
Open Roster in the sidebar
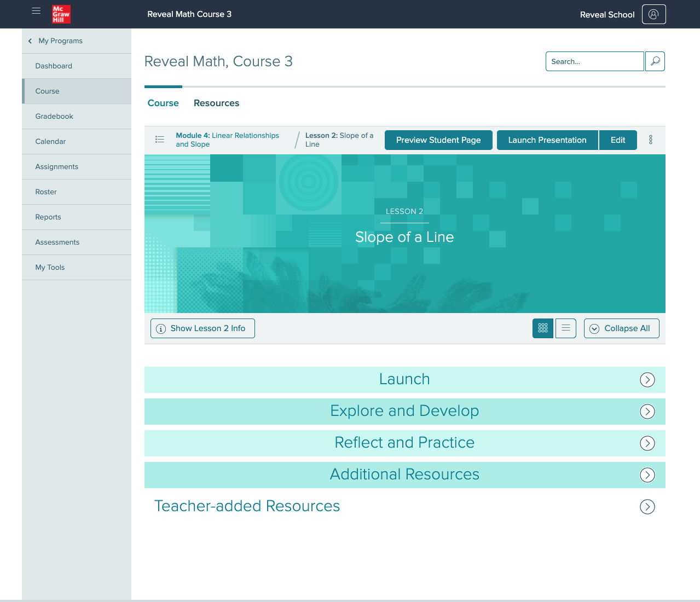(x=77, y=192)
